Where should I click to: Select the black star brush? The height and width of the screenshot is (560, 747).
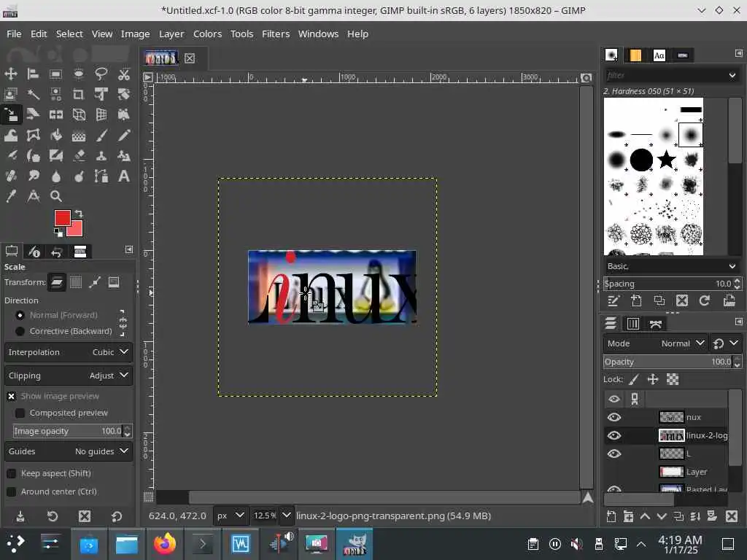pos(666,160)
